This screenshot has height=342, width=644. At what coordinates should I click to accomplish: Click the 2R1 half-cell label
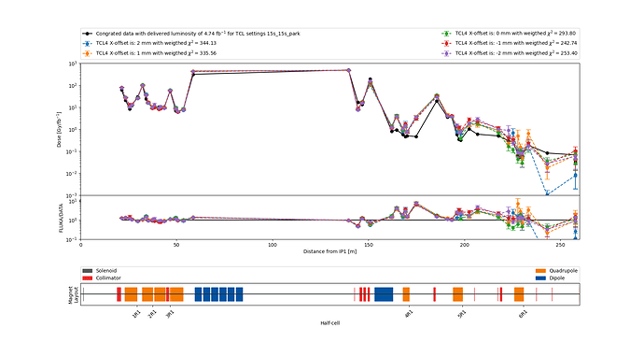(x=152, y=315)
